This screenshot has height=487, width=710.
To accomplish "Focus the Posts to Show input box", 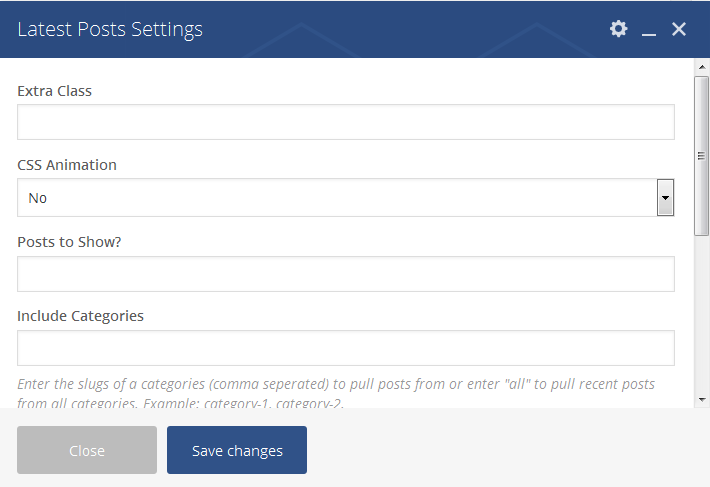I will coord(345,274).
